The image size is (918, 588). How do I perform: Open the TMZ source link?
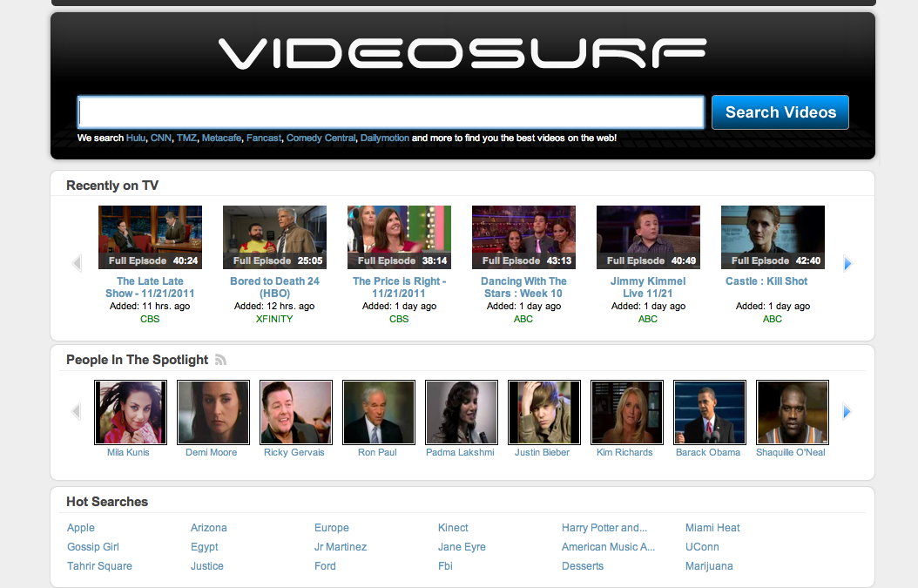click(x=186, y=139)
